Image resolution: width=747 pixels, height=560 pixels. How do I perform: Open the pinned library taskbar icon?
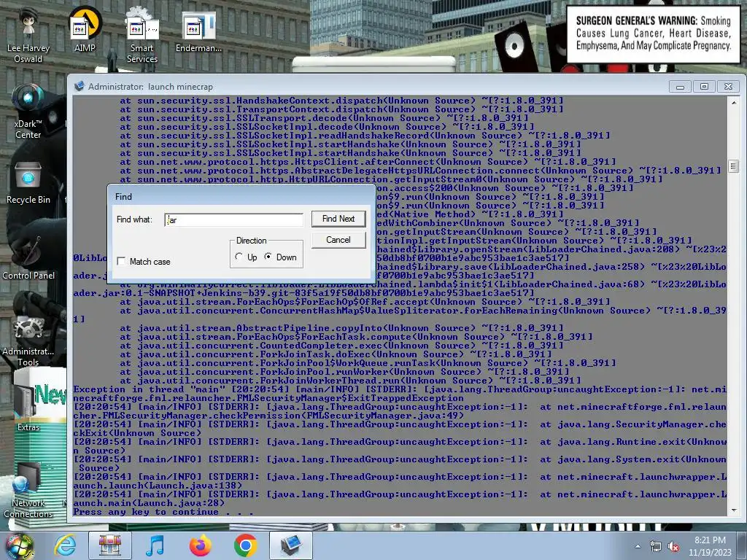coord(110,545)
